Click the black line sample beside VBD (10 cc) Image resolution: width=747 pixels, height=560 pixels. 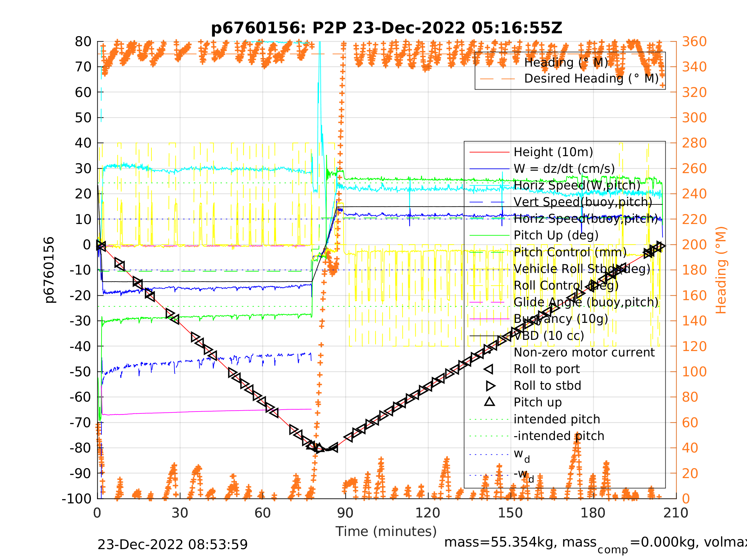489,336
